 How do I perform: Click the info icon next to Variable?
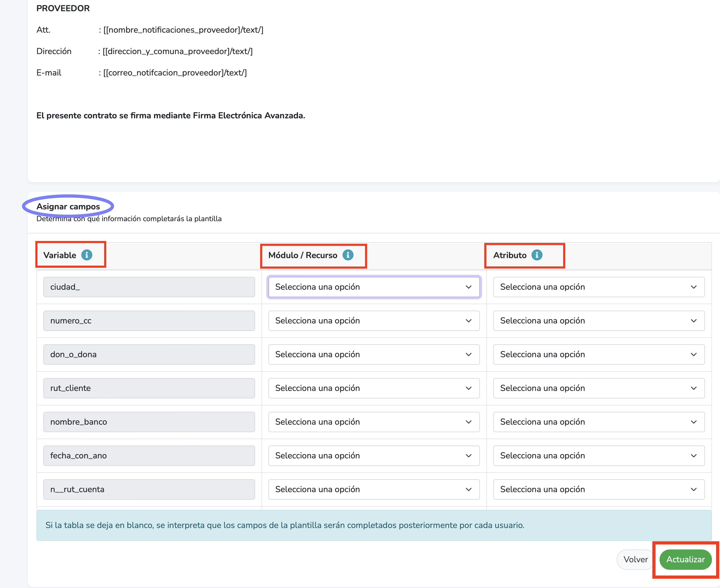[87, 255]
